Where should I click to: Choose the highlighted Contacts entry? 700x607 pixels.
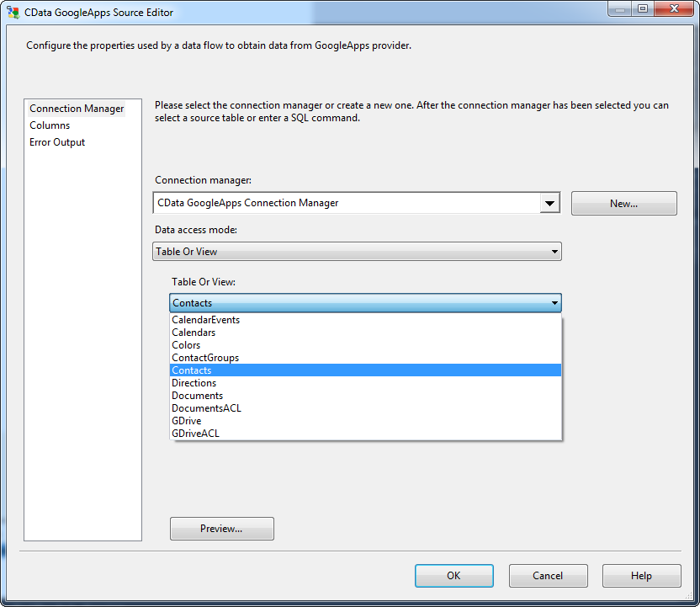point(192,370)
